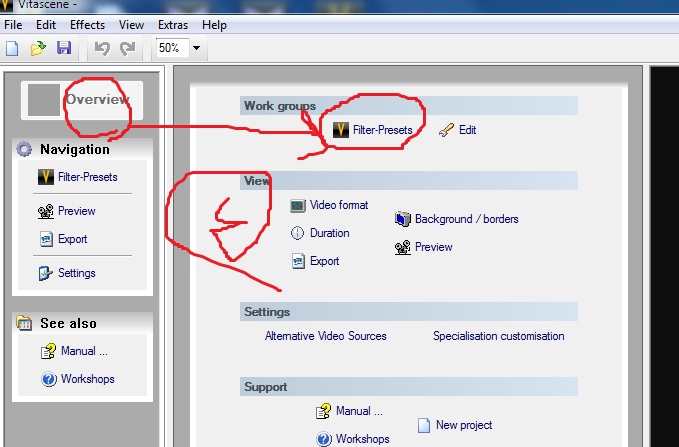679x447 pixels.
Task: Click the Save floppy disk icon
Action: [x=64, y=48]
